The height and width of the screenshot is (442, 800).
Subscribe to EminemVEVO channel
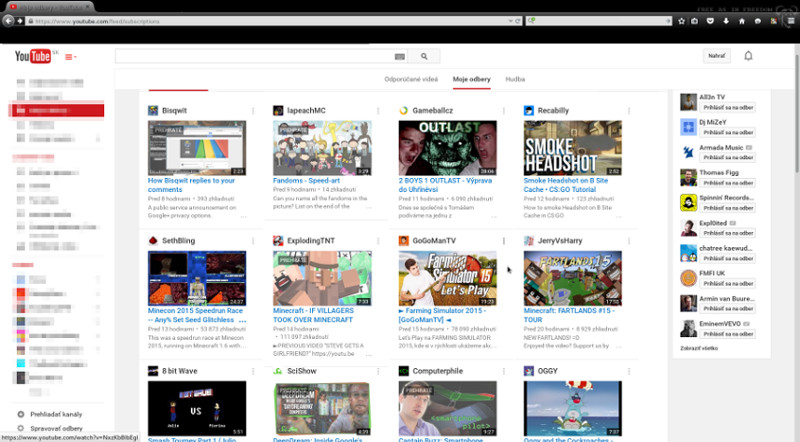coord(728,334)
